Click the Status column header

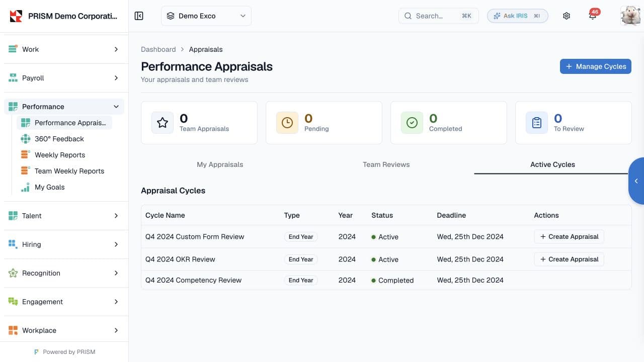pos(382,215)
